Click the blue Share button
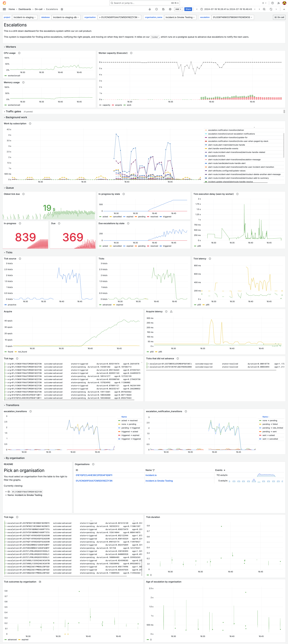This screenshot has width=288, height=644. coord(188,9)
